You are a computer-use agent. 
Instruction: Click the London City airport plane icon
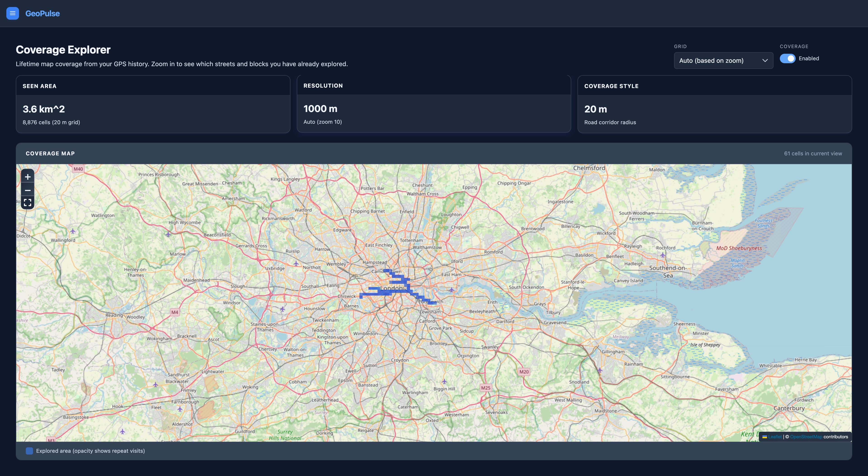click(451, 289)
